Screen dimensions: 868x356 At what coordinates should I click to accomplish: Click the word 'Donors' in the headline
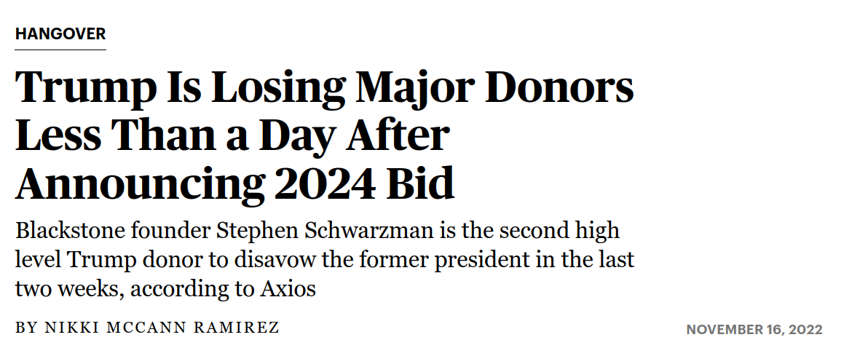560,87
